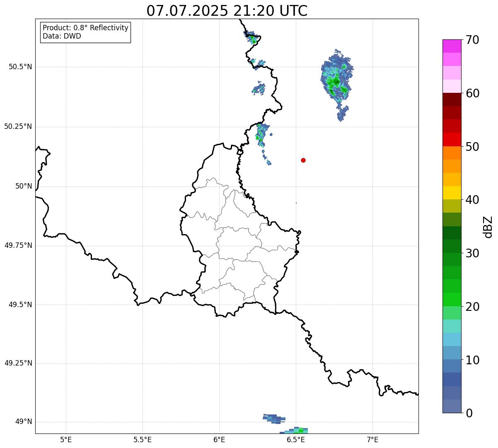The image size is (498, 448).
Task: Pick the bottom grey-blue segment above 0
Action: [x=452, y=406]
